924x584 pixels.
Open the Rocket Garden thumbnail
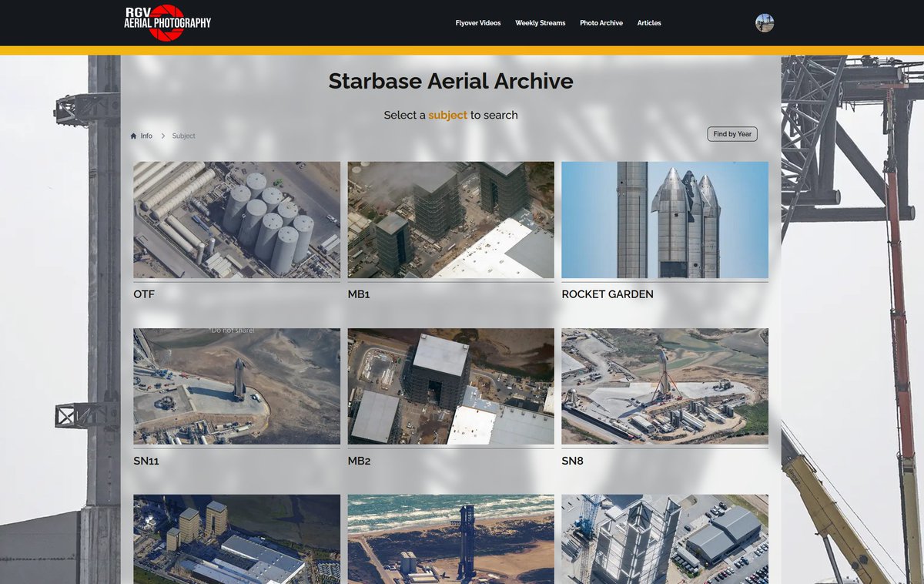(665, 220)
